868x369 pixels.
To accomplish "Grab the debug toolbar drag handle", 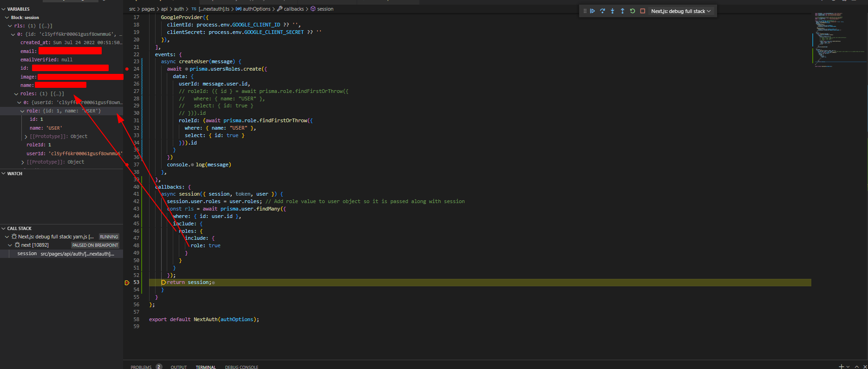I will (x=585, y=11).
